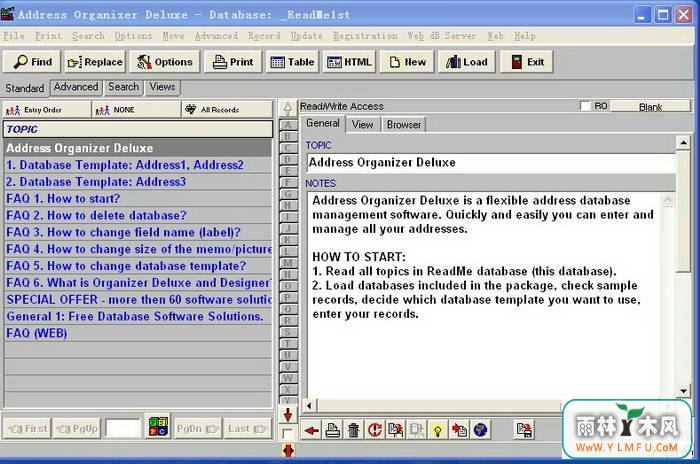The image size is (700, 464).
Task: Click the horizontal scroll left arrow
Action: point(309,405)
